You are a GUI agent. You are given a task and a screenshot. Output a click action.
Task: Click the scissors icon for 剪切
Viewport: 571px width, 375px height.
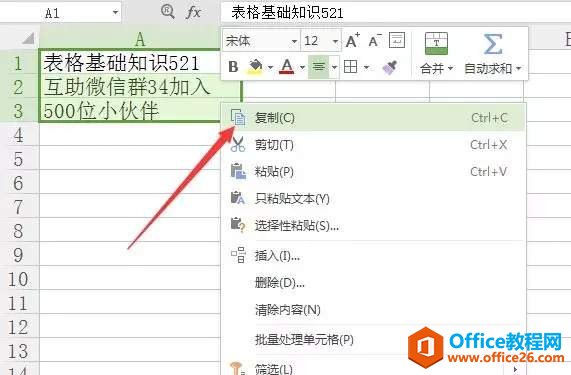coord(238,145)
